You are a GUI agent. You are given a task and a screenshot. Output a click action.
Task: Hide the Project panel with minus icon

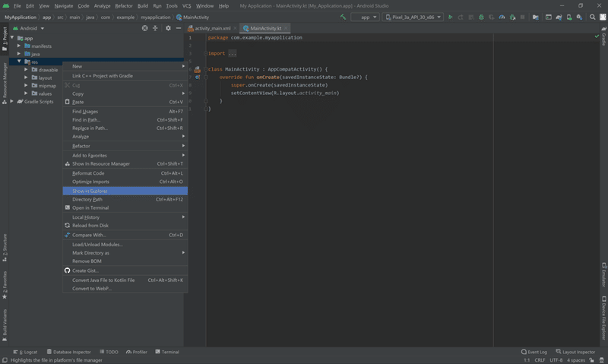(x=179, y=28)
